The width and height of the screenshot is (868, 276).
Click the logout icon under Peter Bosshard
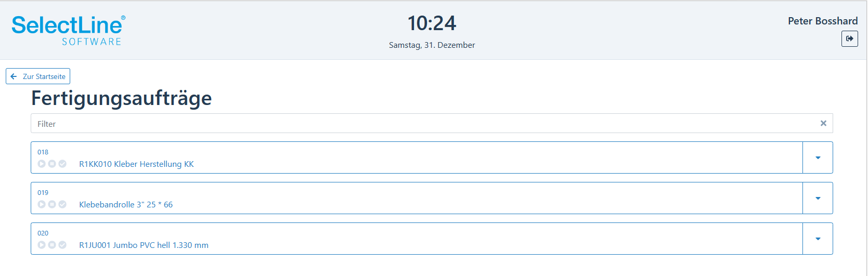[x=849, y=38]
